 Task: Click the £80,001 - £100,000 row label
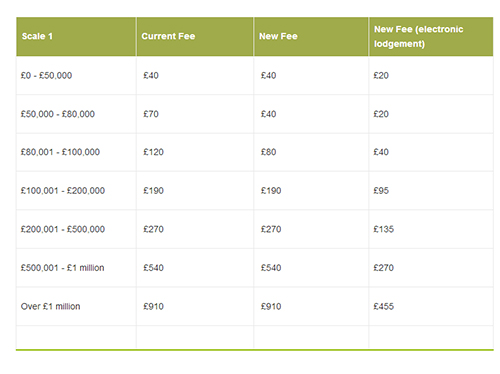point(60,152)
